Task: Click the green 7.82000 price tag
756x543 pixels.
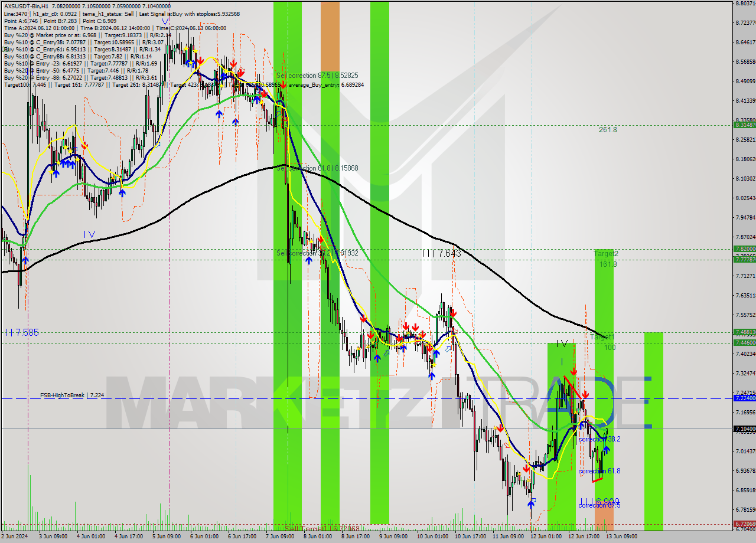Action: tap(744, 249)
